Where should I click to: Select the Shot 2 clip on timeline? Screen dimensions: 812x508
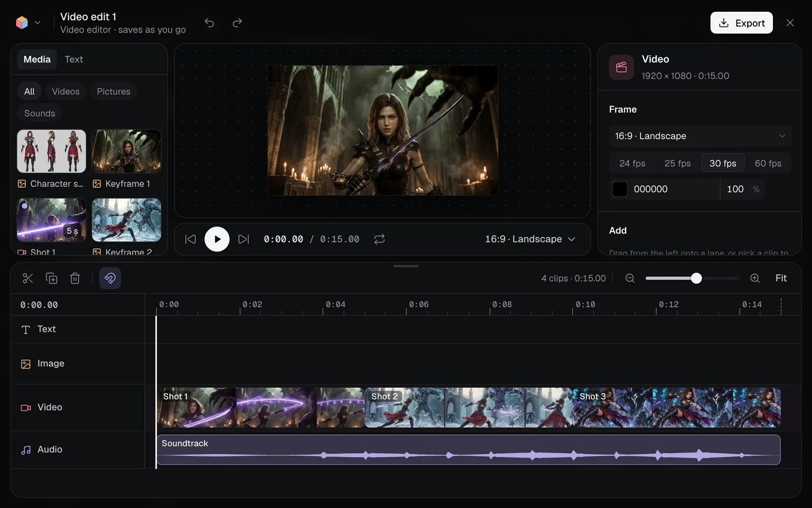468,408
